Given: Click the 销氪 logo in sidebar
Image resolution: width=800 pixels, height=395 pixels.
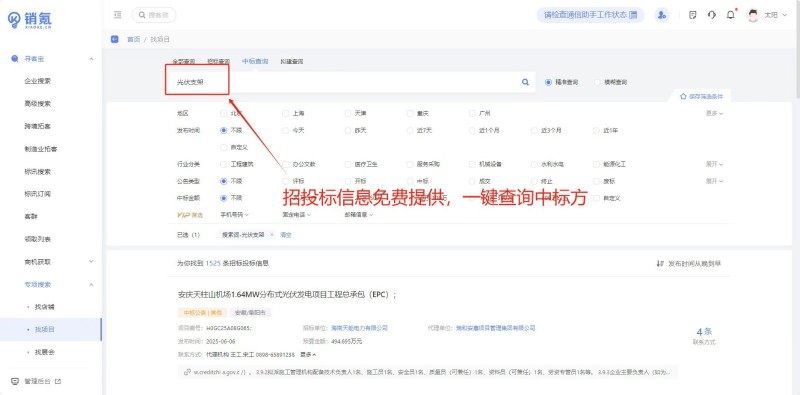Looking at the screenshot, I should [x=30, y=19].
